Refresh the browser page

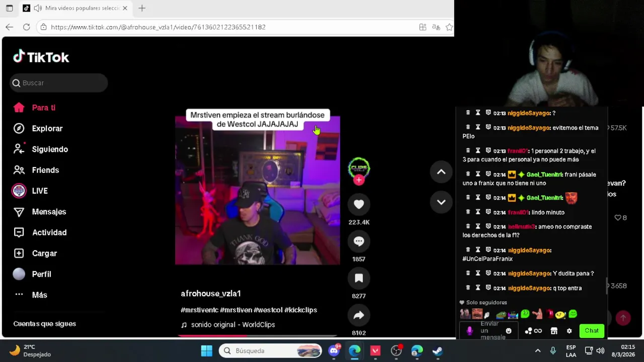pos(26,27)
